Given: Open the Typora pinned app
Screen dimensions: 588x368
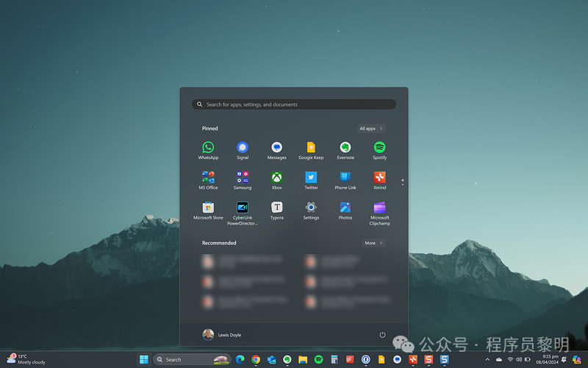Looking at the screenshot, I should [277, 210].
